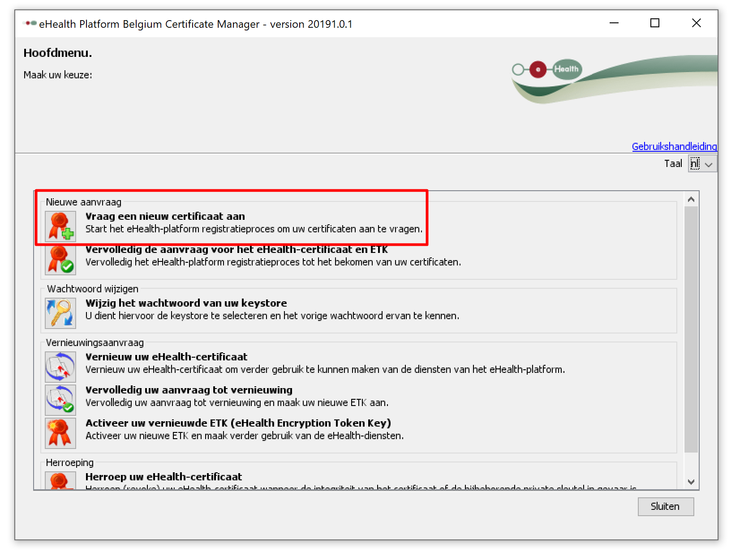Select 'Herroep uw eHealth-certificaat'
Screen dimensions: 744x560
pyautogui.click(x=163, y=477)
